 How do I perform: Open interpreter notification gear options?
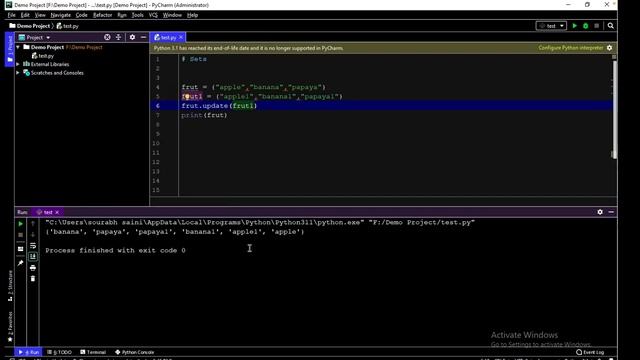click(609, 48)
